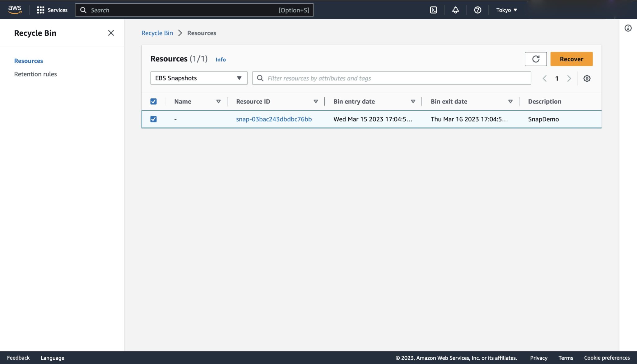Open the Tokyo region selector
Image resolution: width=637 pixels, height=364 pixels.
pos(506,10)
